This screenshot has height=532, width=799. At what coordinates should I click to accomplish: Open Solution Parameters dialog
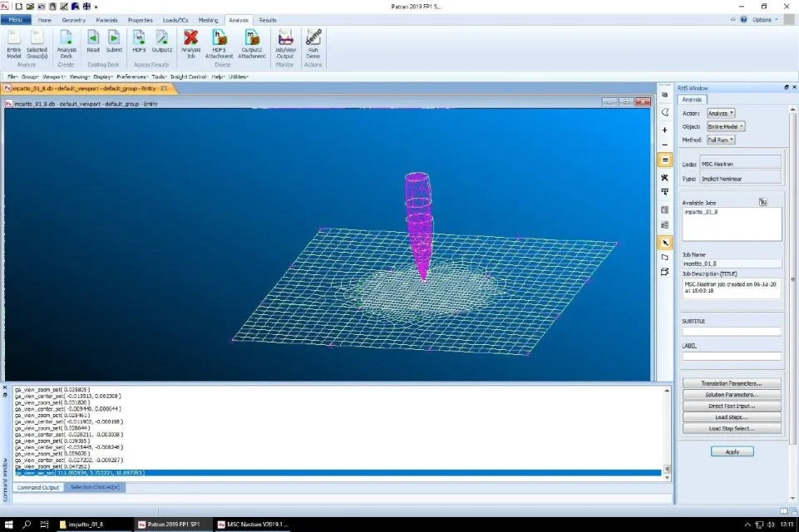[732, 395]
